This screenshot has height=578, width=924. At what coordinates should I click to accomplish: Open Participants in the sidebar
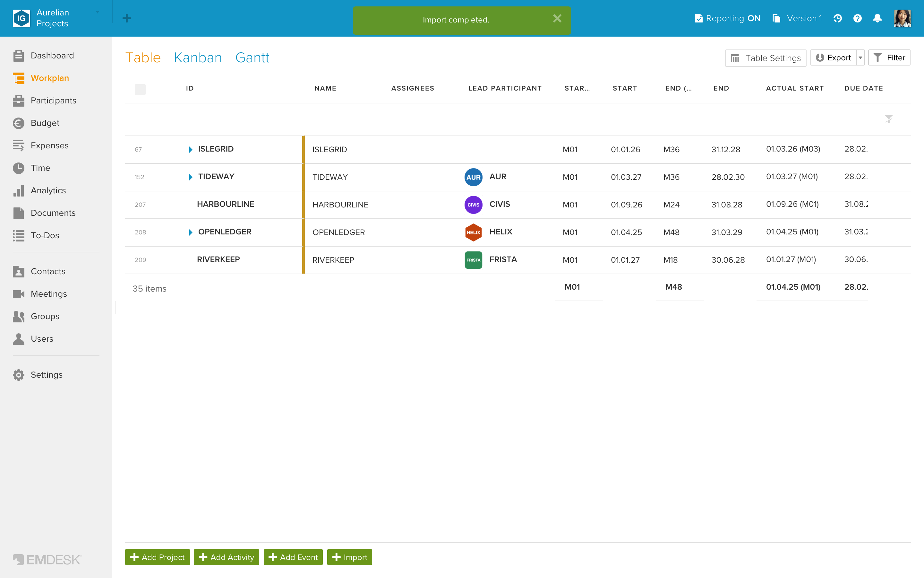(44, 101)
